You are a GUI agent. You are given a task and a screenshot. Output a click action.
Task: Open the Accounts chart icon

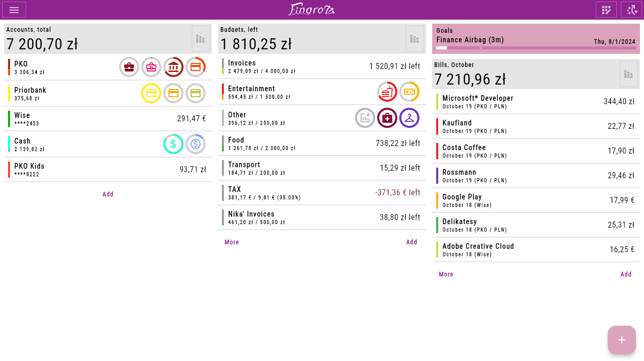[x=201, y=39]
